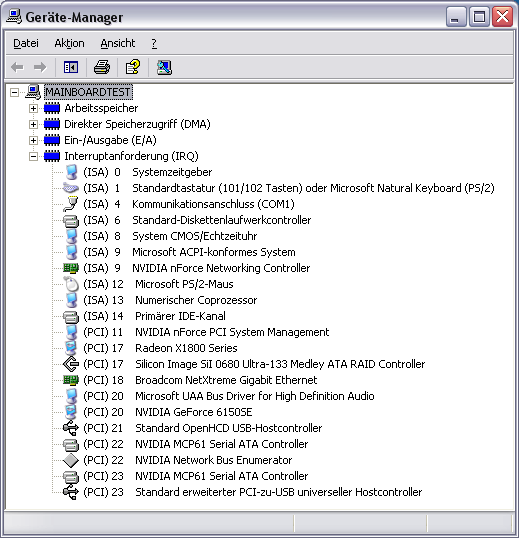Expand the Ein-/Ausgabe (E/A) node
The image size is (519, 538).
pyautogui.click(x=33, y=140)
